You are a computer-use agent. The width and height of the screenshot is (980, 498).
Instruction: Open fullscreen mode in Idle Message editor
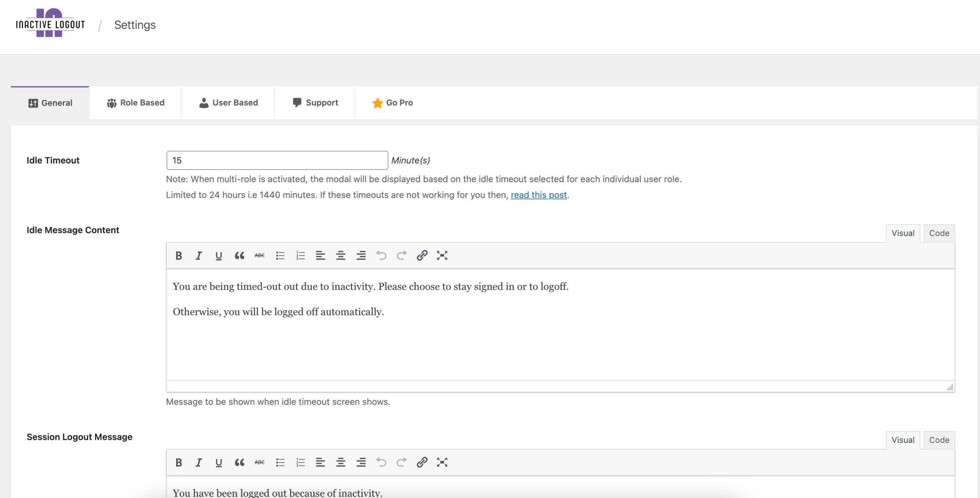[x=442, y=256]
